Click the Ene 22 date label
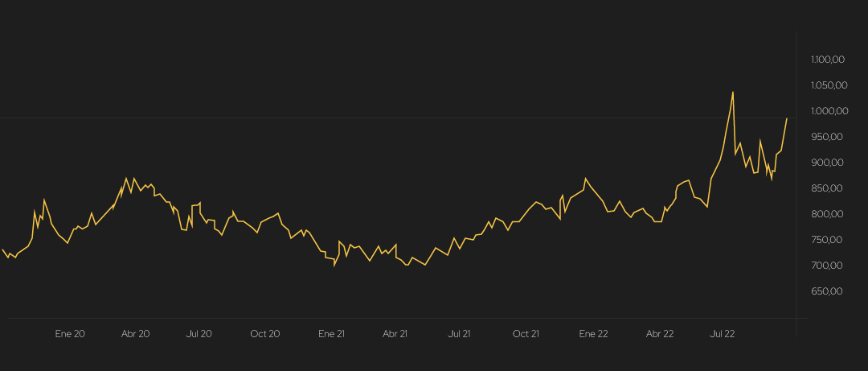The image size is (868, 371). 593,334
